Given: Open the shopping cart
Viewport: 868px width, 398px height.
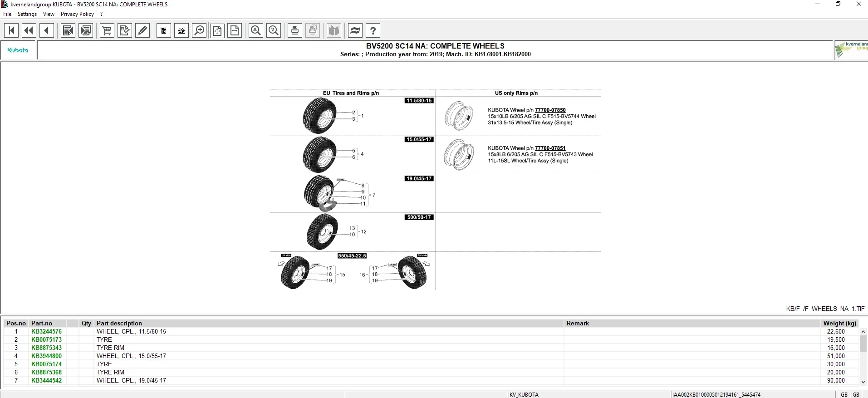Looking at the screenshot, I should (x=107, y=30).
